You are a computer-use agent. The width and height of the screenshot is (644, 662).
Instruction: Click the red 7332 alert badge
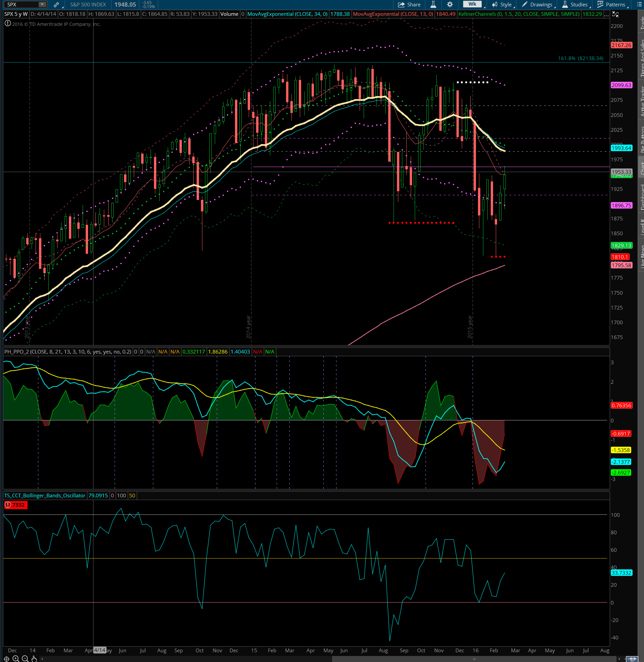pos(16,505)
